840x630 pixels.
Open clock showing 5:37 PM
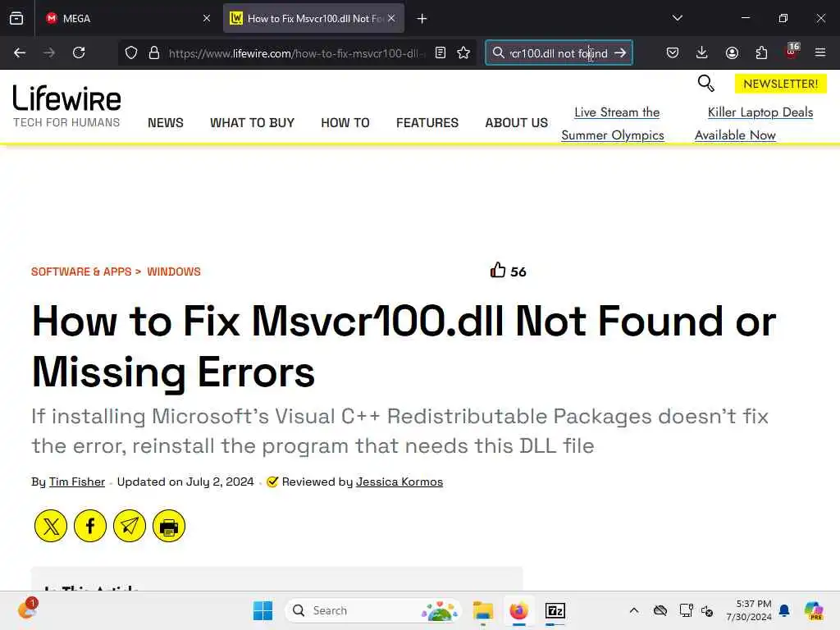[x=749, y=610]
